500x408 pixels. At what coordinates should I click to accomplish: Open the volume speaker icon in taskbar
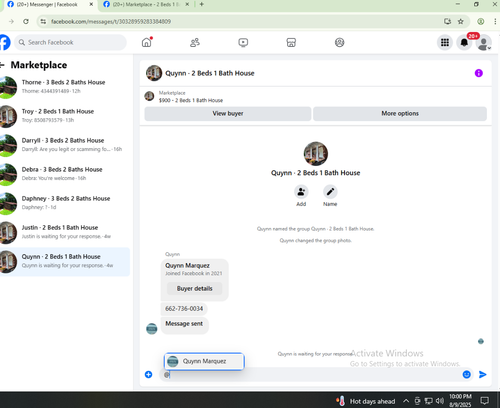point(440,401)
